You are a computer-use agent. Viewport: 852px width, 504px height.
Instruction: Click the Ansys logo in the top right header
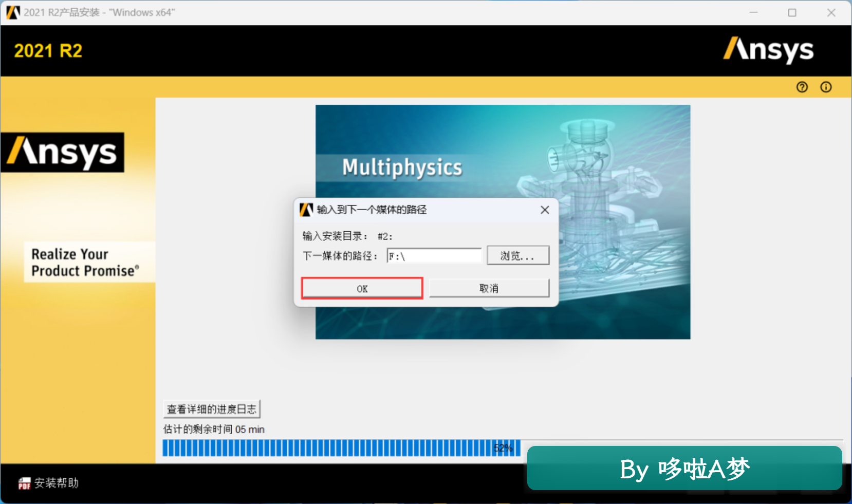point(768,50)
